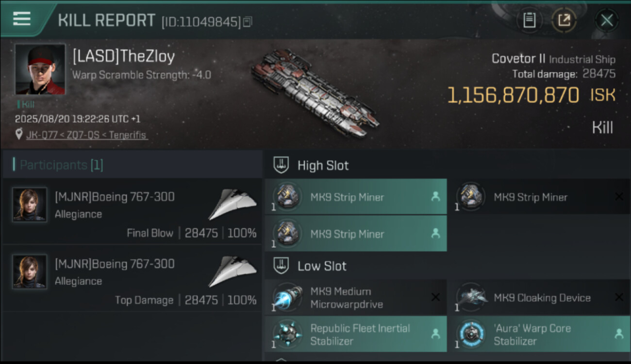The image size is (631, 364).
Task: Copy the kill report ID
Action: (x=248, y=22)
